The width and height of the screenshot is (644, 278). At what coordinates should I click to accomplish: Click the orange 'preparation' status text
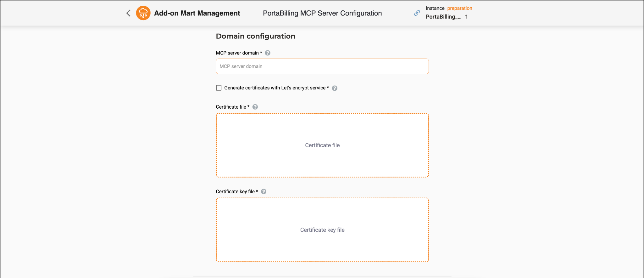point(460,8)
